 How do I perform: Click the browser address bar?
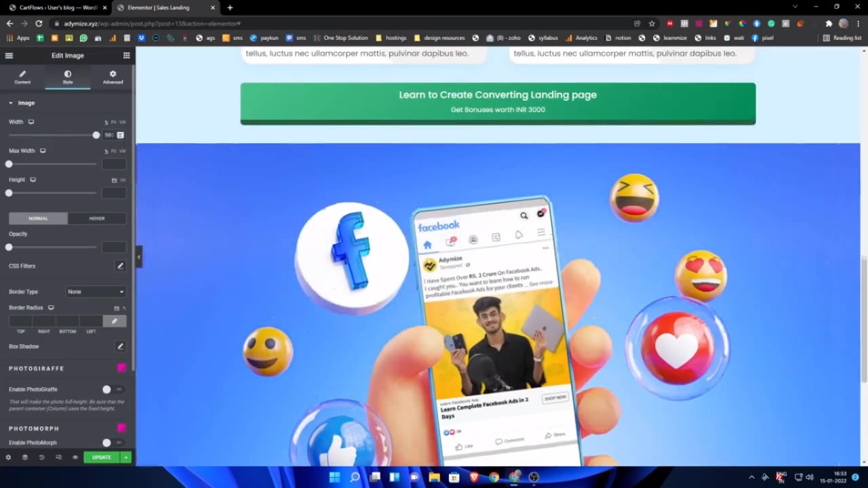pyautogui.click(x=339, y=23)
